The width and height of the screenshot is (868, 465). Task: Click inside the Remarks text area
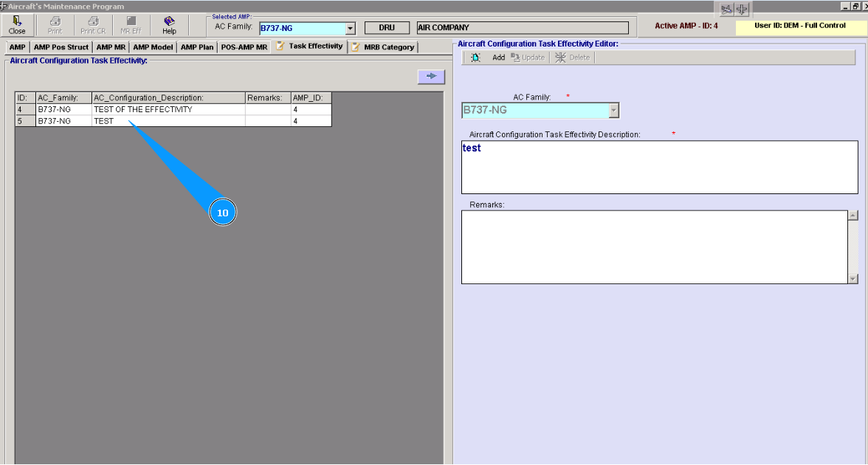click(x=653, y=247)
